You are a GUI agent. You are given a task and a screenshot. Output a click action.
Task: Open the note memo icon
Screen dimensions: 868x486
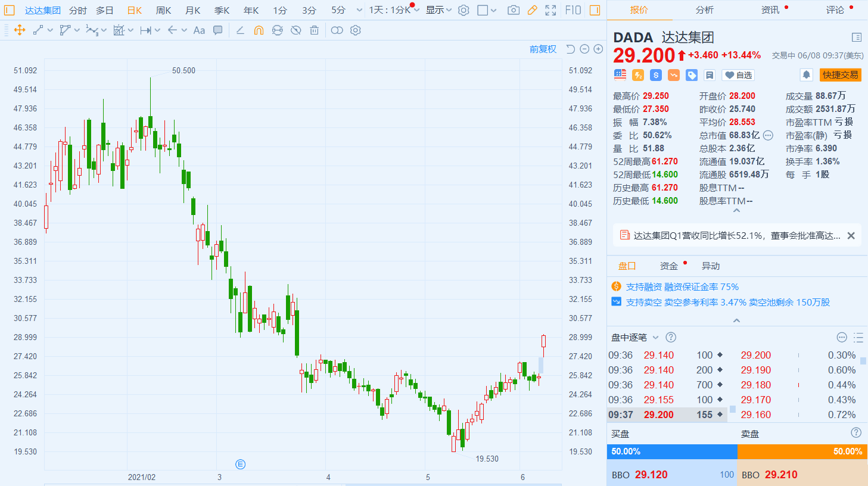[710, 75]
